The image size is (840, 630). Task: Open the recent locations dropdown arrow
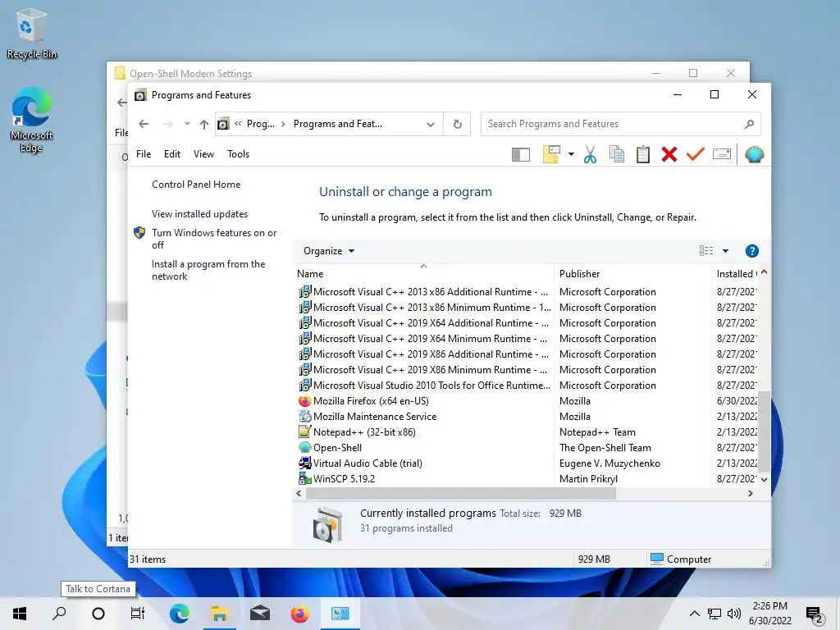coord(187,124)
